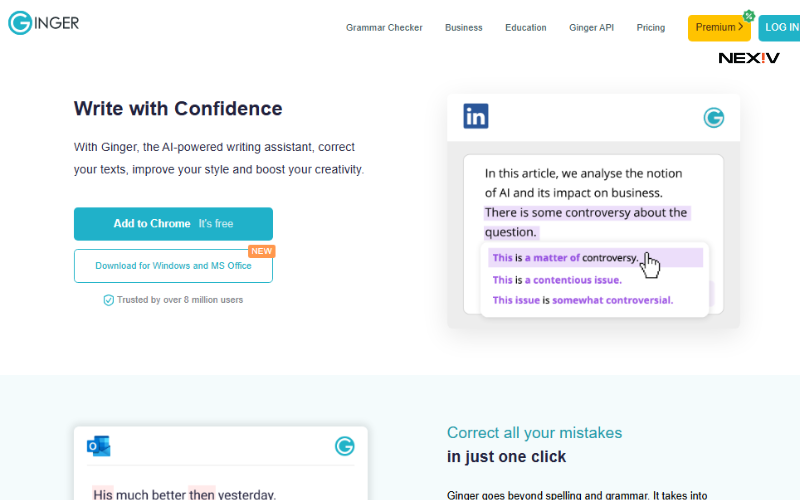Click the Outlook icon in lower card
Screen dimensions: 800x500
tap(98, 446)
